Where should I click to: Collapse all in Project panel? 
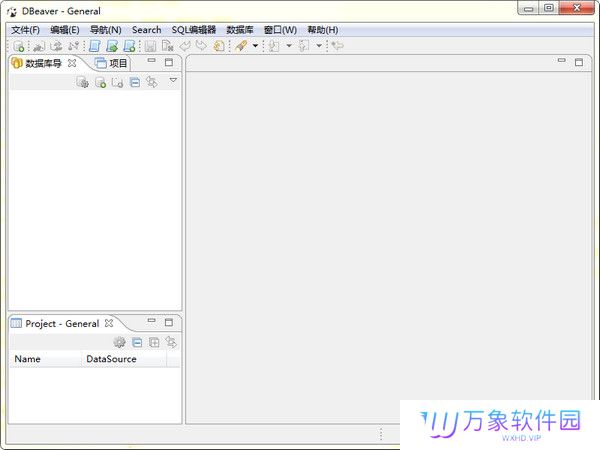coord(137,342)
